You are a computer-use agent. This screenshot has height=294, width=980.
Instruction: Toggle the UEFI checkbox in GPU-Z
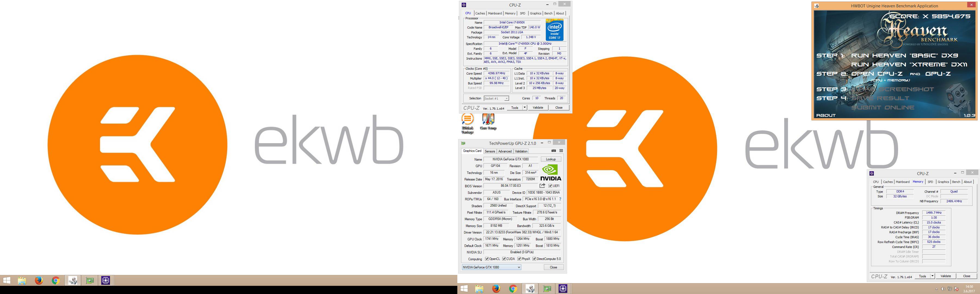tap(550, 186)
